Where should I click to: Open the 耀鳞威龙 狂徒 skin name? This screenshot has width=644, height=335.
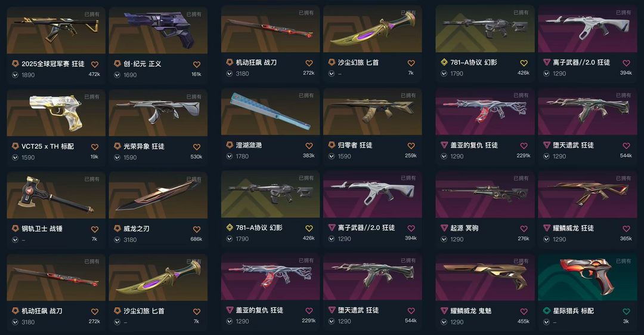coord(574,228)
